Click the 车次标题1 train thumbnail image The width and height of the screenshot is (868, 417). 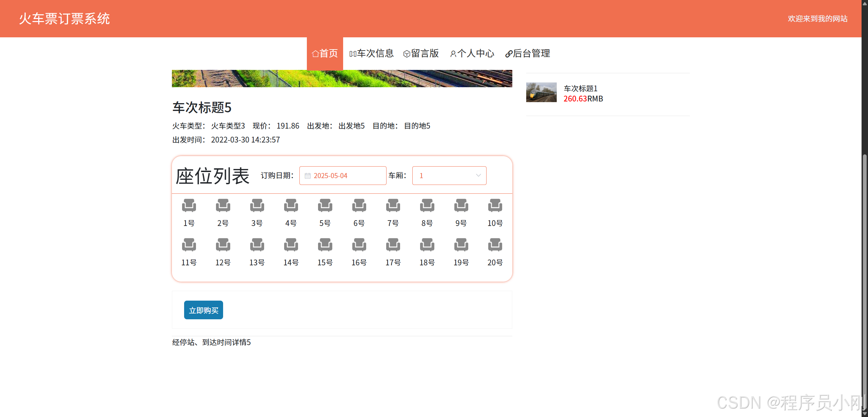point(541,92)
